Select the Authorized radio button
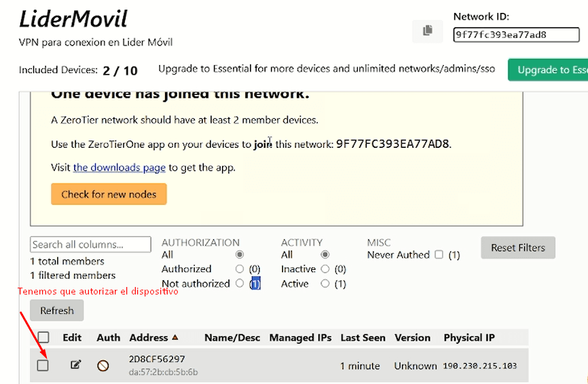The height and width of the screenshot is (384, 588). [239, 269]
